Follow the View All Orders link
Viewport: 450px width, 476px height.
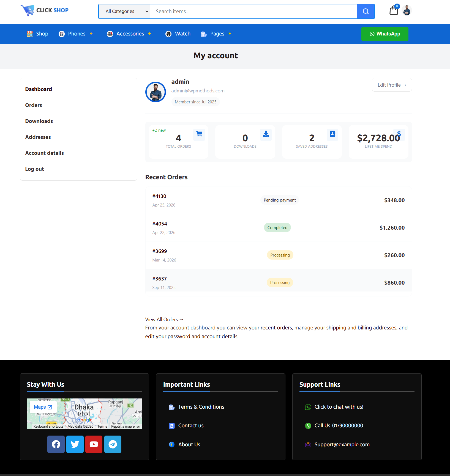[164, 320]
